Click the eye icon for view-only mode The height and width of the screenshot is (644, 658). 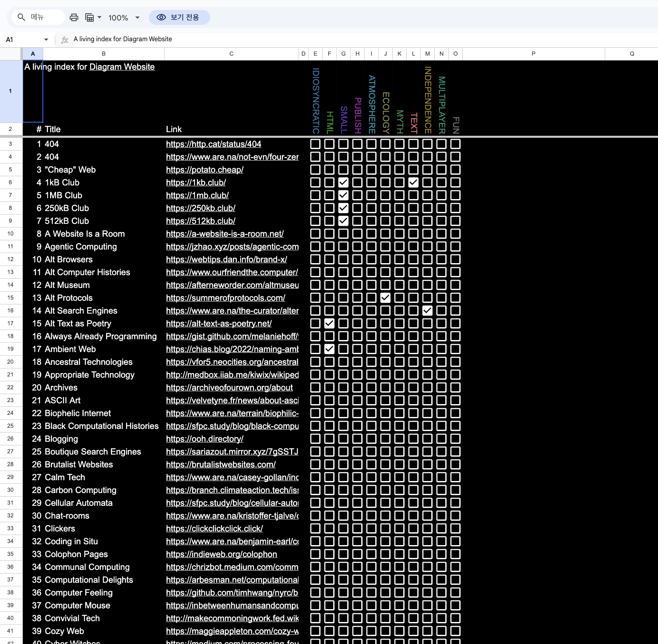coord(161,17)
